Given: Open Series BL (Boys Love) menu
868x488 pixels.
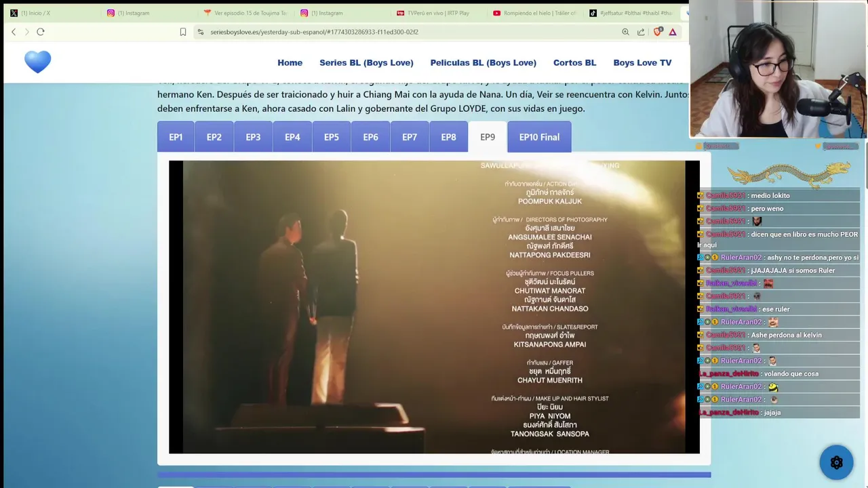Looking at the screenshot, I should pos(366,62).
